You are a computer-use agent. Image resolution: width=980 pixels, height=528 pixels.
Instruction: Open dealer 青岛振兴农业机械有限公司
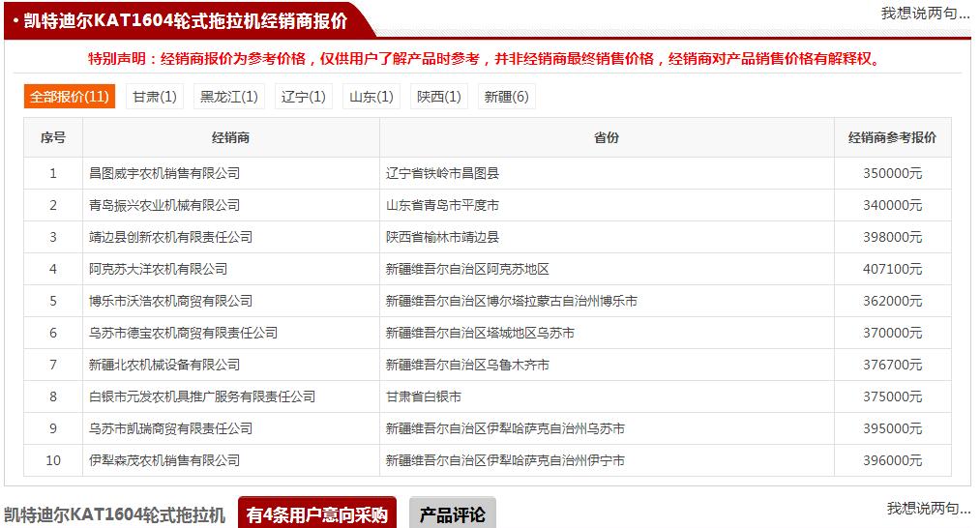[x=164, y=205]
